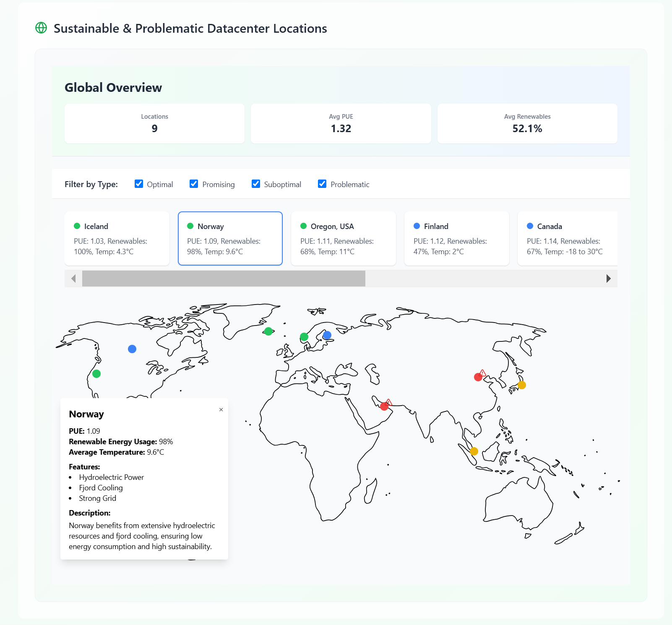The width and height of the screenshot is (672, 625).
Task: Uncheck the Optimal filter checkbox
Action: 139,184
